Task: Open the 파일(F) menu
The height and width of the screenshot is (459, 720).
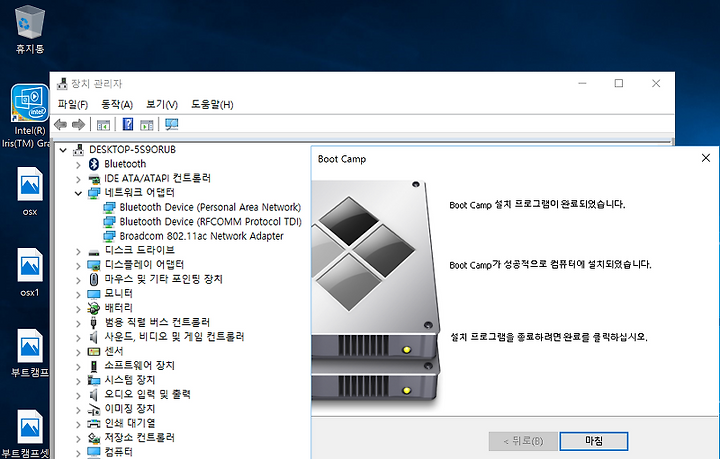Action: (x=73, y=105)
